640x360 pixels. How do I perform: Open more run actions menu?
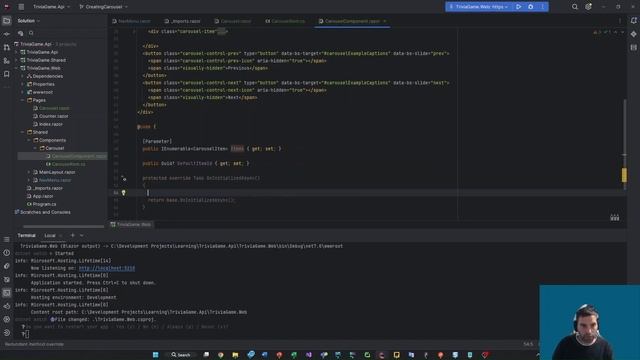click(x=542, y=7)
